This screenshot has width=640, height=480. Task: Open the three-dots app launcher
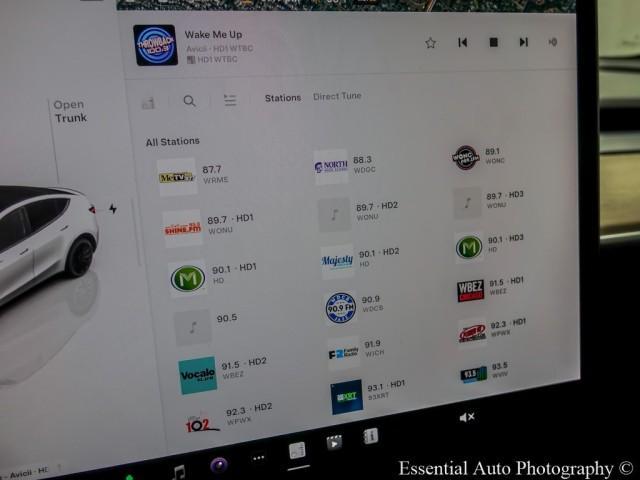click(258, 458)
